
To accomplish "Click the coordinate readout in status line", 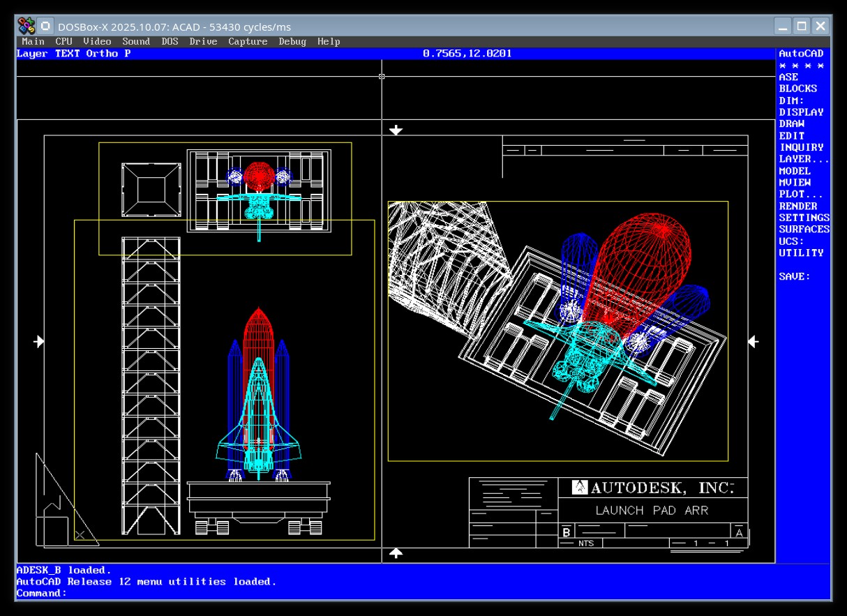I will coord(467,54).
